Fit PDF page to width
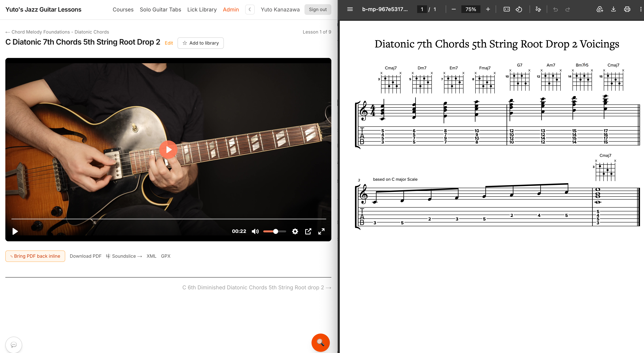644x353 pixels. pos(507,9)
